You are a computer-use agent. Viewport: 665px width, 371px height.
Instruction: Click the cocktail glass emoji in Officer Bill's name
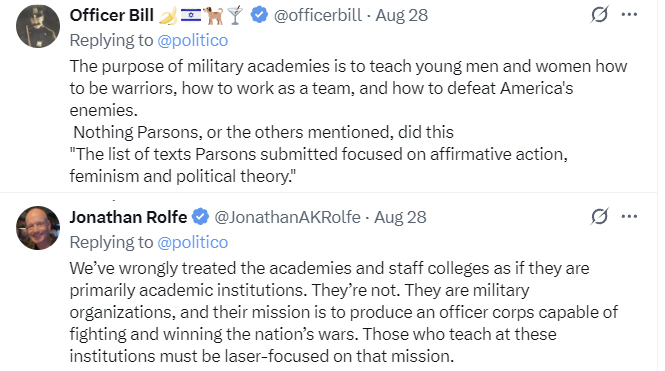click(x=235, y=15)
